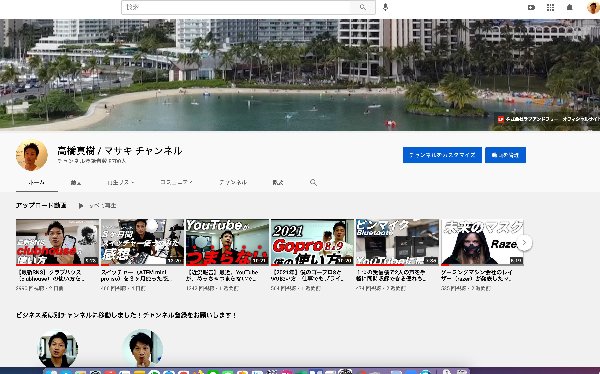Switch to the Videos channel tab

[x=76, y=182]
